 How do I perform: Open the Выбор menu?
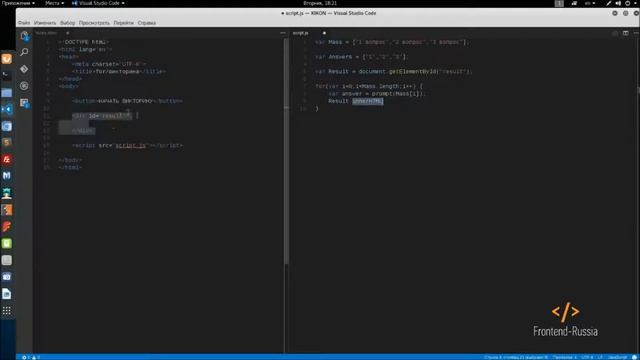68,23
